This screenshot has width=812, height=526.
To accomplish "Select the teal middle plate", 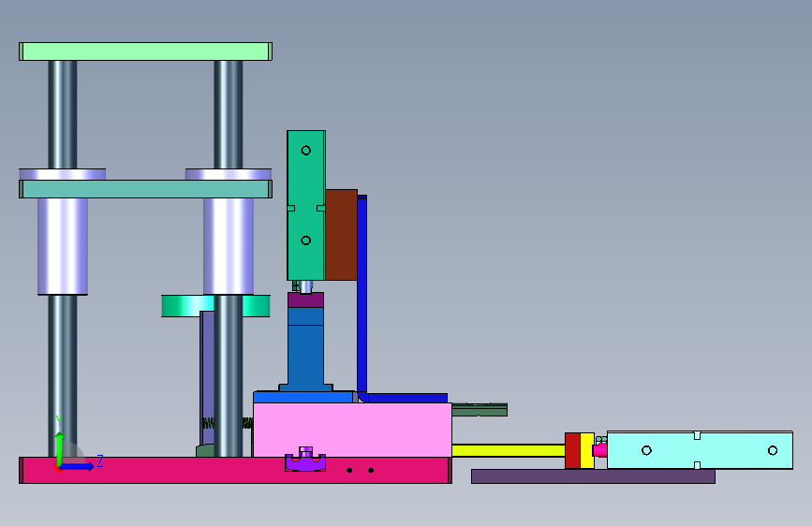I will click(x=145, y=189).
